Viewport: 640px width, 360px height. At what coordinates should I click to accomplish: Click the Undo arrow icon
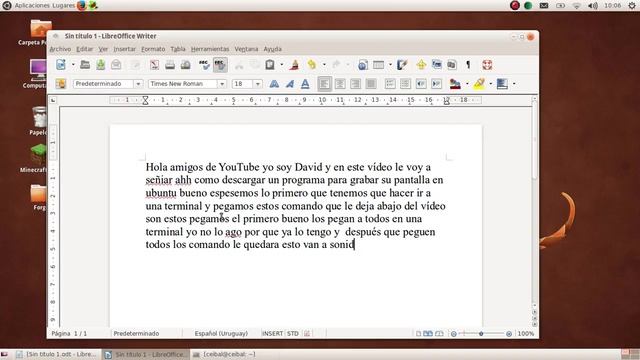pos(312,64)
